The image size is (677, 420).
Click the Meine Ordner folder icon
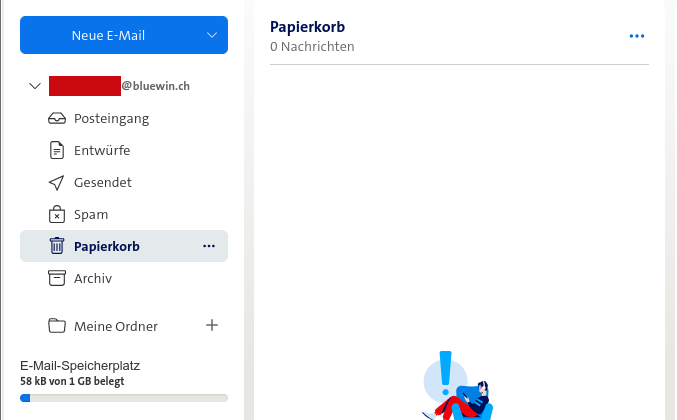tap(57, 326)
